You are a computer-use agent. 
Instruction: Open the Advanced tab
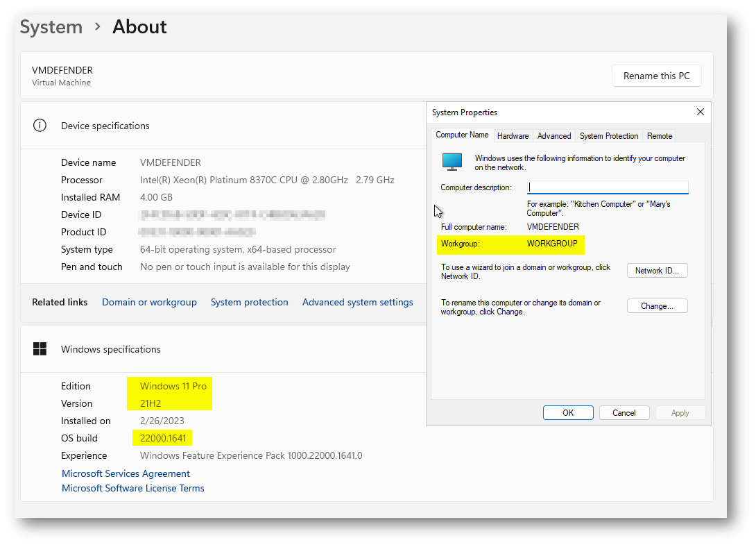[x=554, y=136]
